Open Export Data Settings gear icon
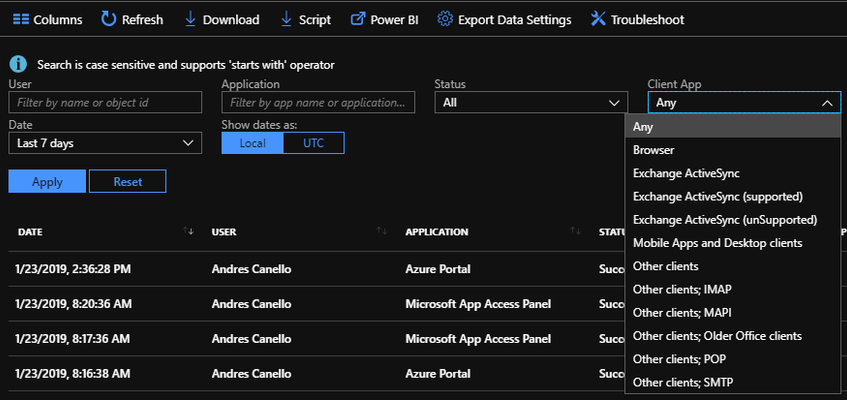 445,19
